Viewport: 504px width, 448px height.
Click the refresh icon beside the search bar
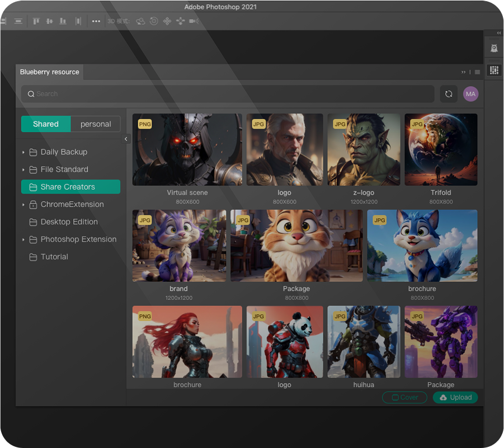coord(448,94)
